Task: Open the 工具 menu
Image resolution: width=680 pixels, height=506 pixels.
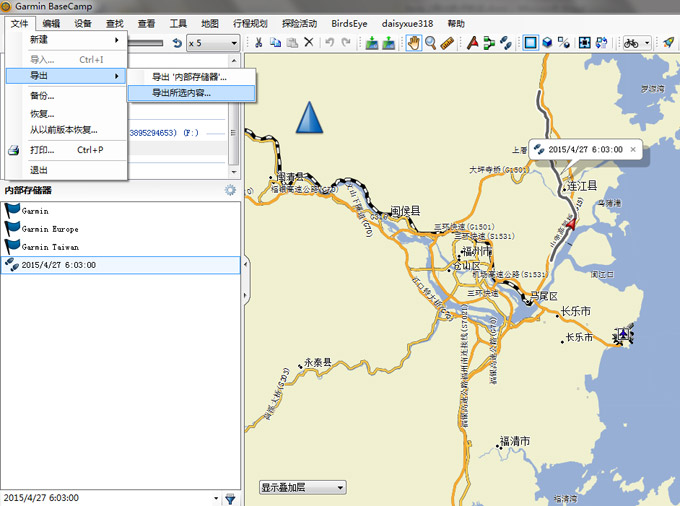Action: pos(178,23)
